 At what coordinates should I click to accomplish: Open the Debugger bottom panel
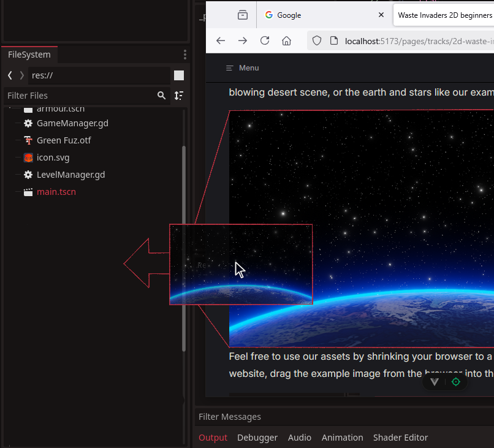[257, 438]
